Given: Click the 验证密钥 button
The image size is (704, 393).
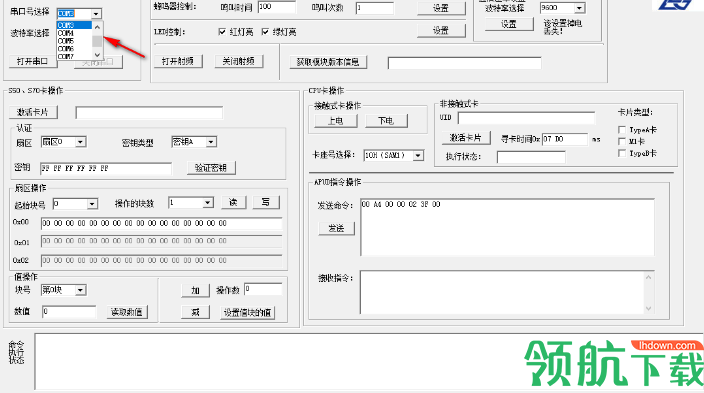Looking at the screenshot, I should pos(211,168).
